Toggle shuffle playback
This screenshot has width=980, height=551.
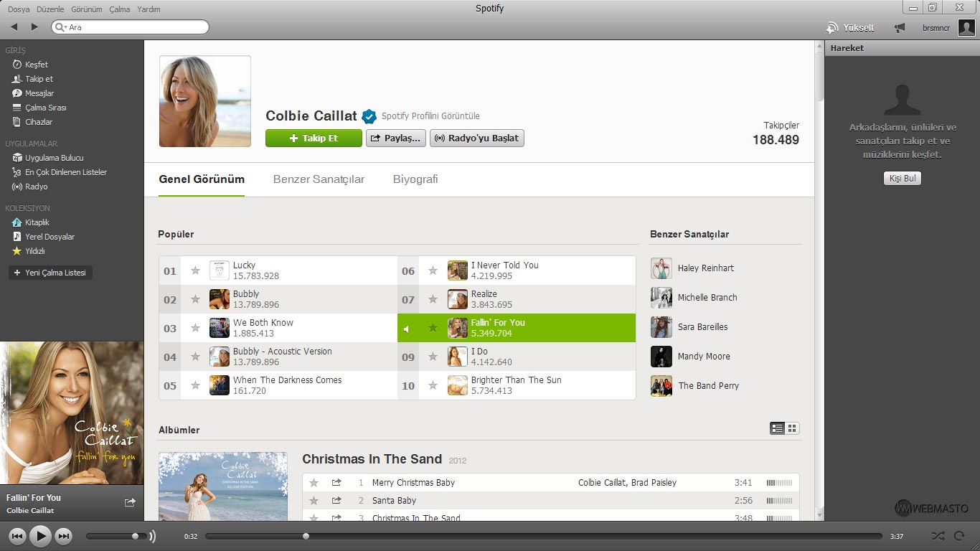click(938, 535)
